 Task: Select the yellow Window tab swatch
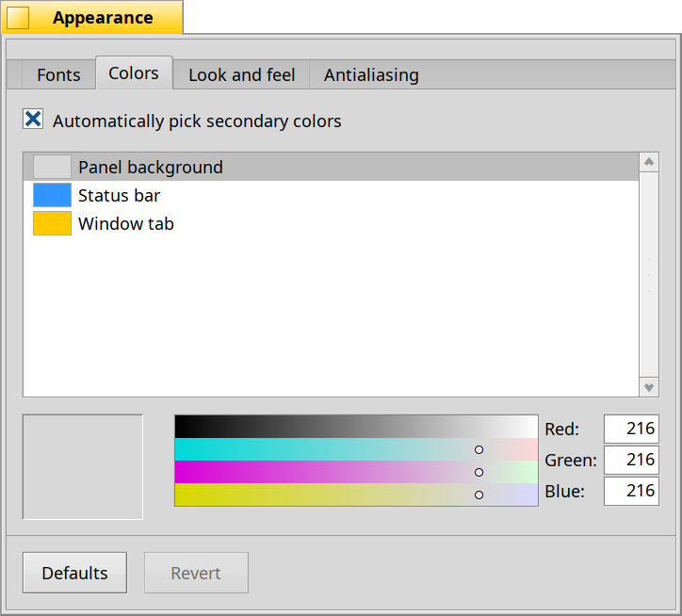(x=52, y=223)
